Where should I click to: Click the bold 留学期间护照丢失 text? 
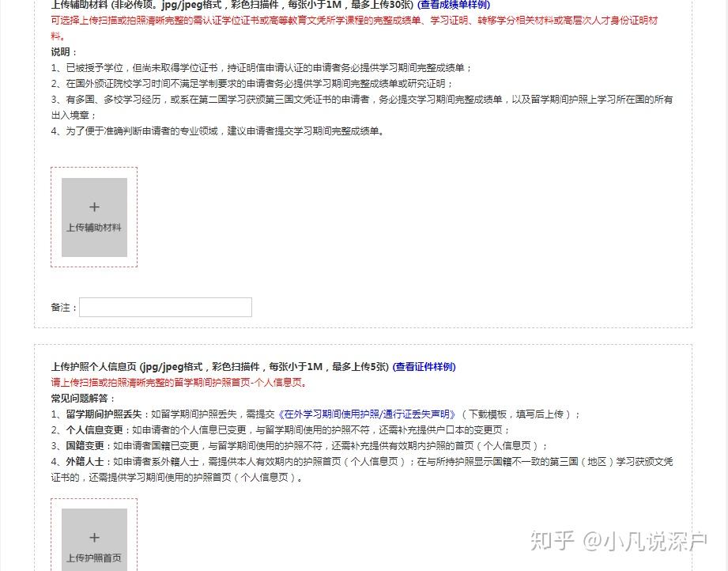(104, 414)
